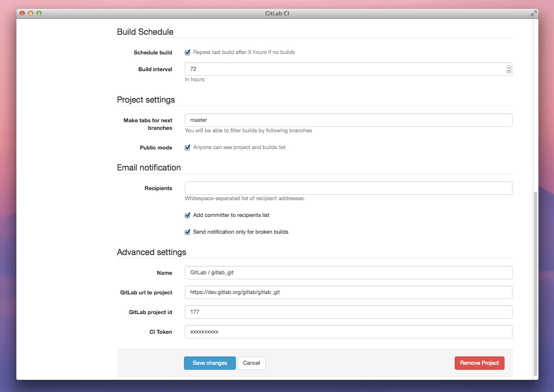Screen dimensions: 554x392
Task: Click Save changes
Action: point(210,363)
